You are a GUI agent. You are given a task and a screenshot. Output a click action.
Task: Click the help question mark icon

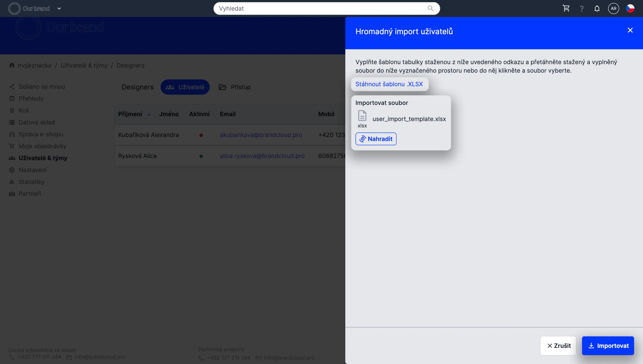click(x=582, y=9)
